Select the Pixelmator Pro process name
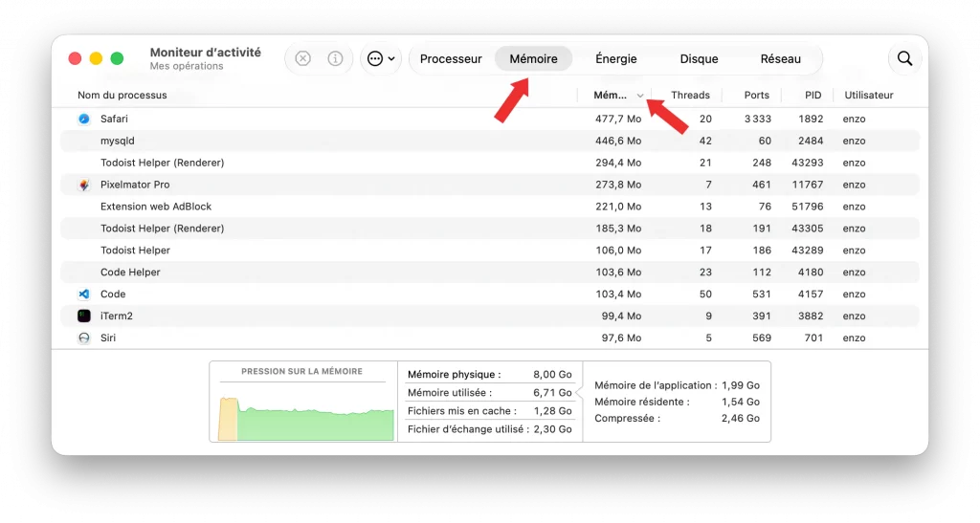Image resolution: width=980 pixels, height=523 pixels. tap(135, 185)
